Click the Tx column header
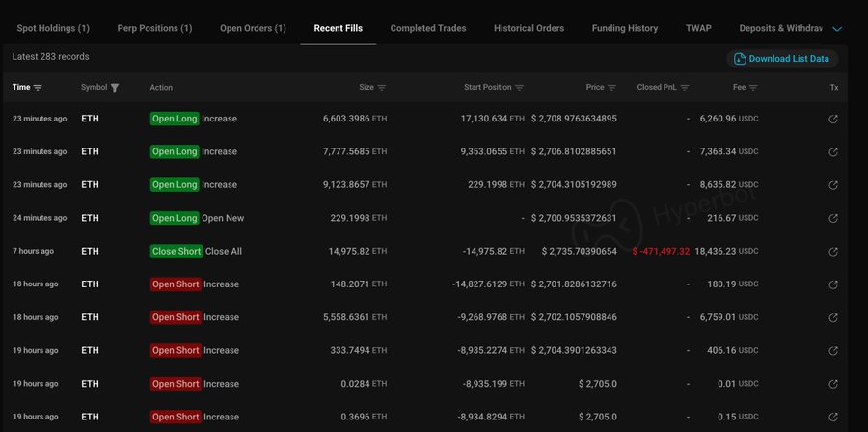868x432 pixels. coord(834,88)
